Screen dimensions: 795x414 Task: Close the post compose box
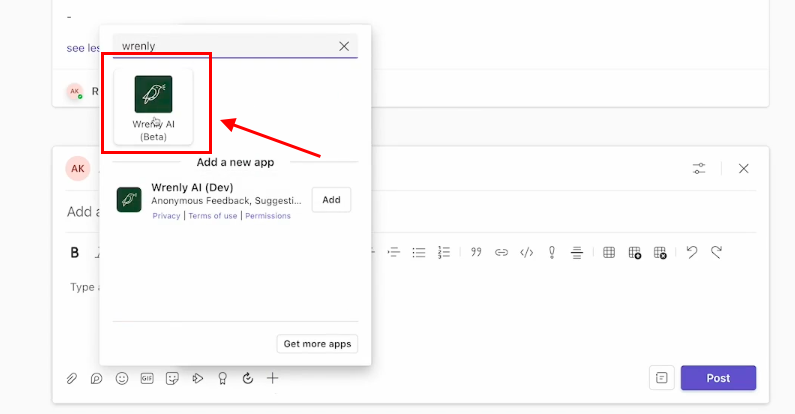pos(743,169)
